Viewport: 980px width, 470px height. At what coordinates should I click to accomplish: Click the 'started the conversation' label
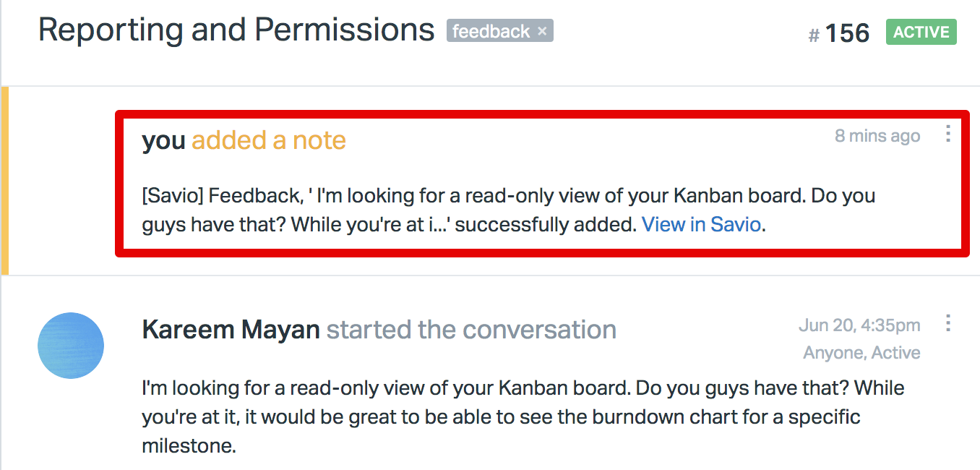point(471,330)
